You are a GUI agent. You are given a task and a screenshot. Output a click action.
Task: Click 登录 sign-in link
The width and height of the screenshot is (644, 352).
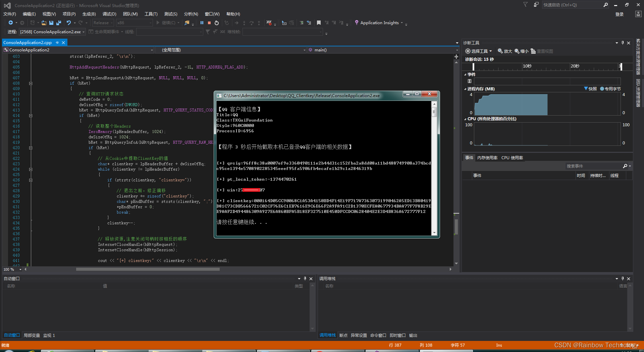pos(620,14)
